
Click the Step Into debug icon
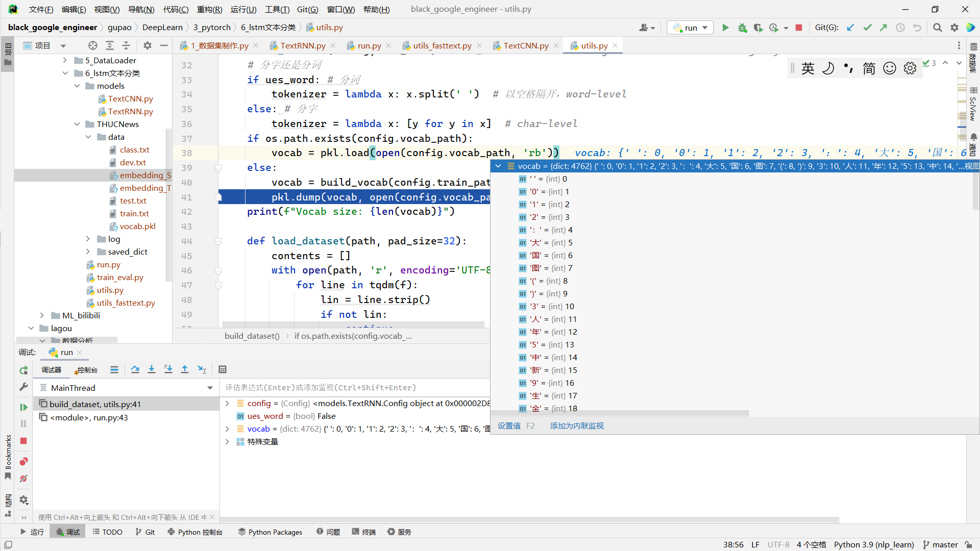pyautogui.click(x=152, y=369)
